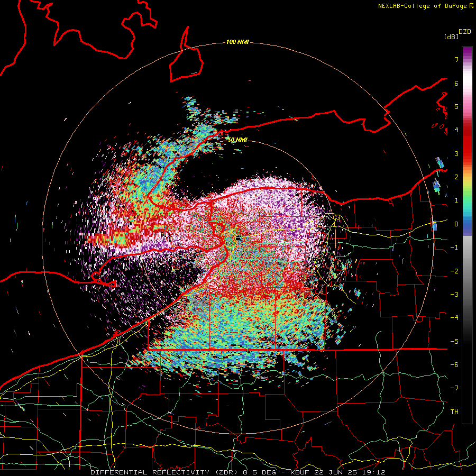Image resolution: width=476 pixels, height=476 pixels.
Task: Select the -4 value on color scale
Action: click(454, 318)
